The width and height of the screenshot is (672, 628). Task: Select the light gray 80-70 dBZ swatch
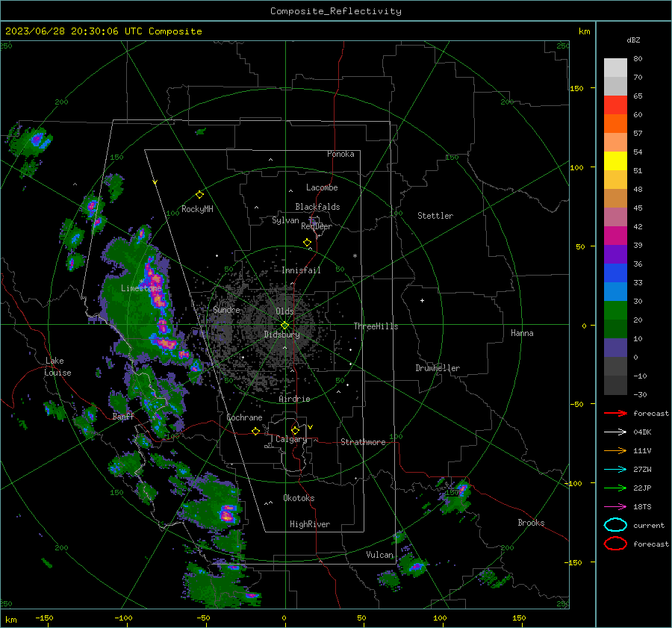pyautogui.click(x=615, y=68)
